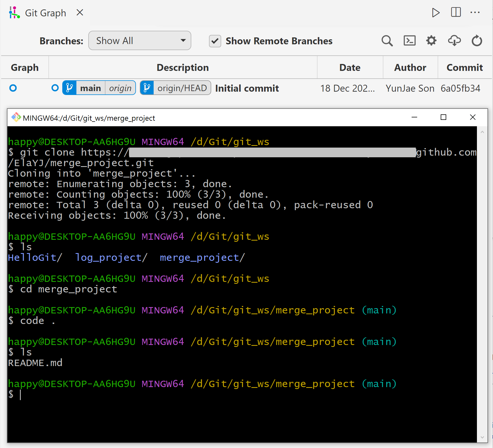Viewport: 493px width, 448px height.
Task: Open the Branches Show All dropdown
Action: coord(140,41)
